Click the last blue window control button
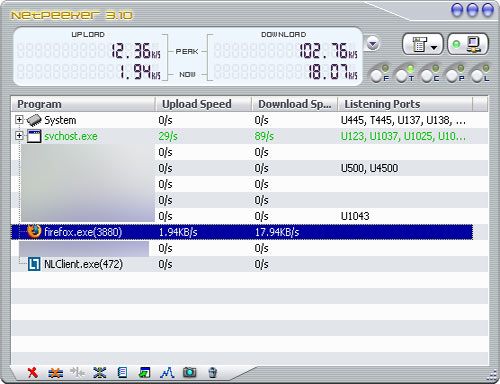 point(488,10)
